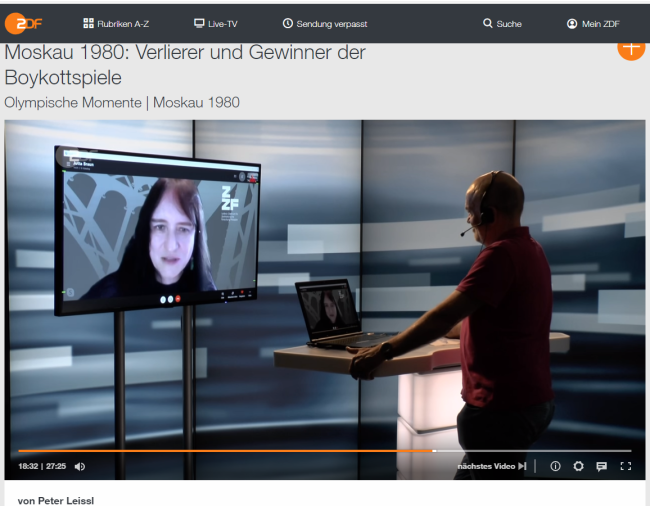Skip to nächstes Video
This screenshot has width=650, height=506.
point(492,466)
